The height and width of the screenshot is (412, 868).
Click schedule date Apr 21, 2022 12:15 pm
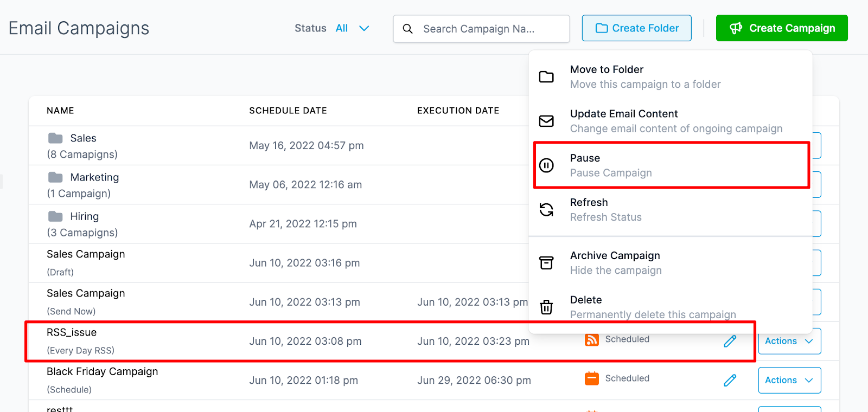point(303,224)
